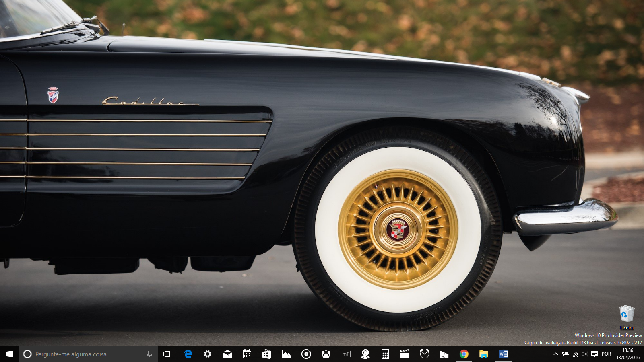Select the Lixeira recycle bin icon
644x362 pixels.
(x=627, y=318)
